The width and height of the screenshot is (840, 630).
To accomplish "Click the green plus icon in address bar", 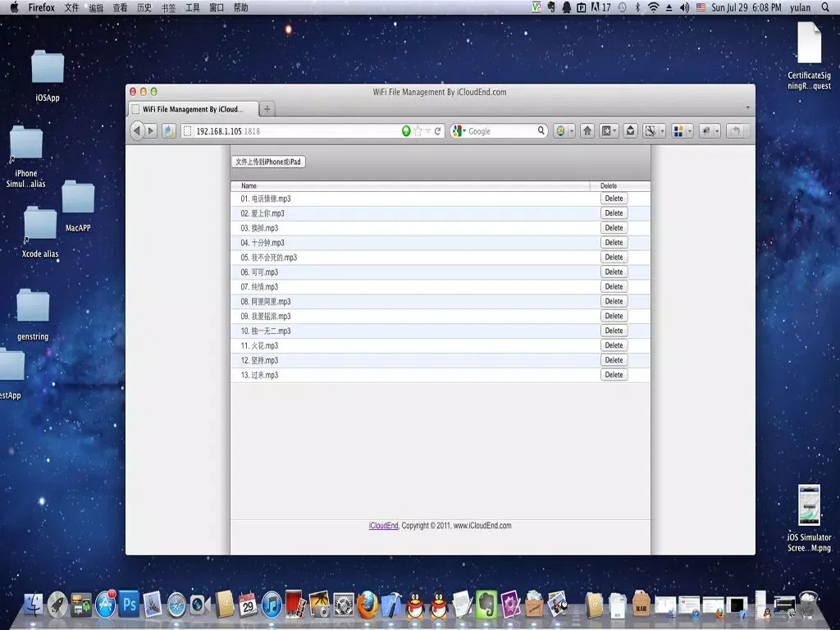I will point(406,131).
